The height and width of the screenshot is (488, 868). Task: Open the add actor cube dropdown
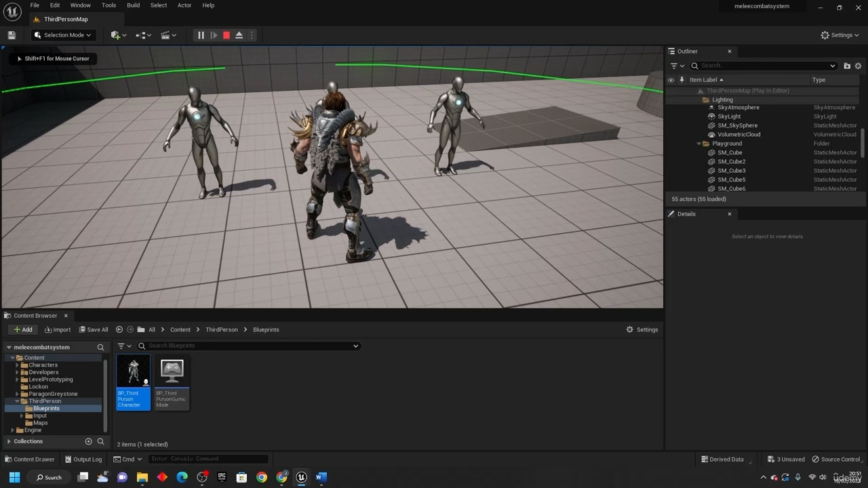coord(119,35)
